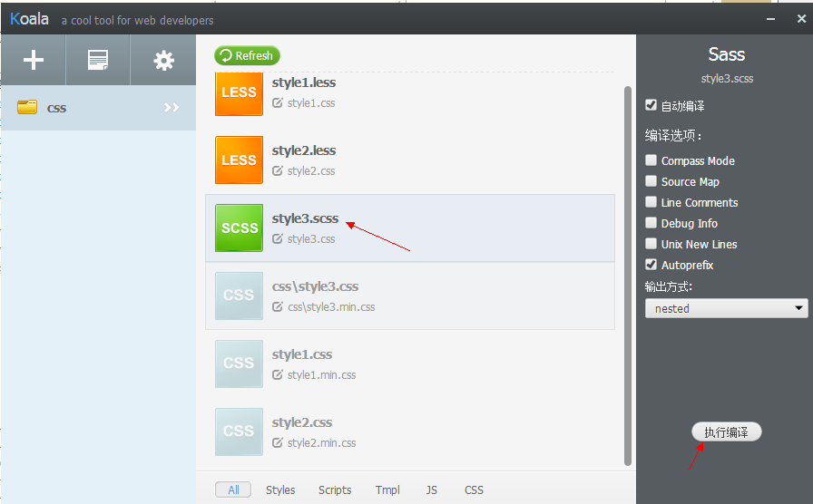
Task: Open settings with the gear icon
Action: 163,61
